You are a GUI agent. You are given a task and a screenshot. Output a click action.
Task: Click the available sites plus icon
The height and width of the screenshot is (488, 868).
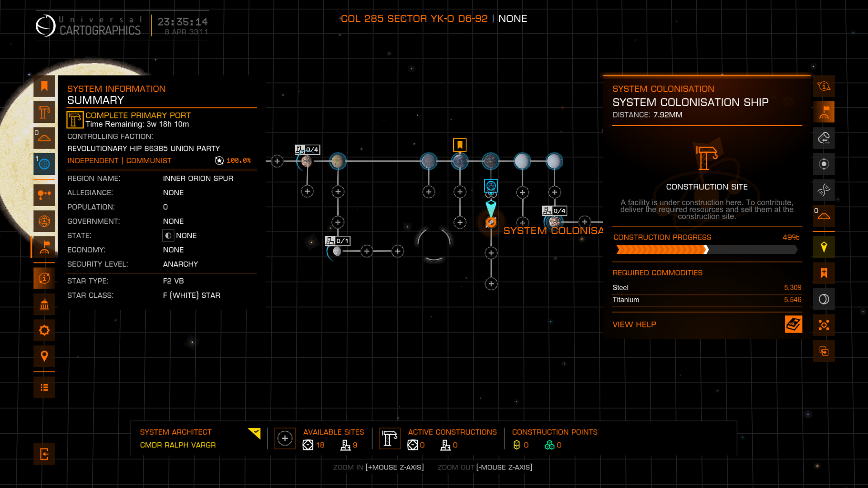(x=285, y=438)
